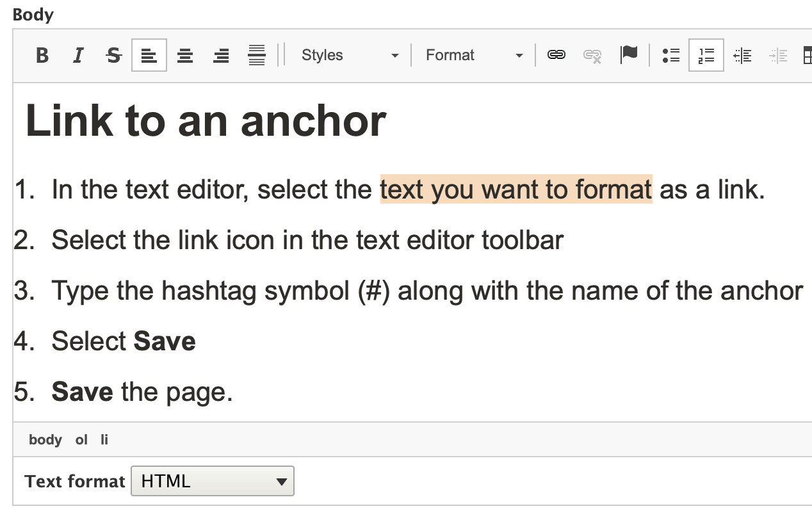Decrease indent using the outdent icon
812x520 pixels.
pyautogui.click(x=742, y=55)
